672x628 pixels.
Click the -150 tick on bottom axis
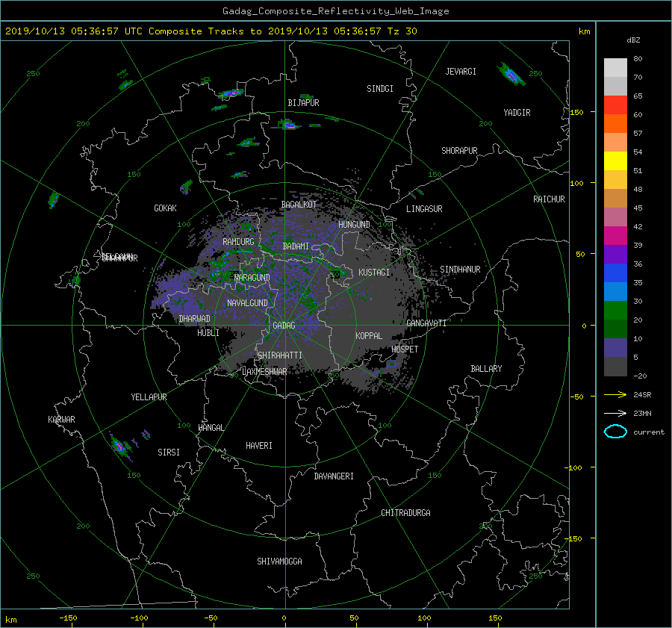click(68, 618)
